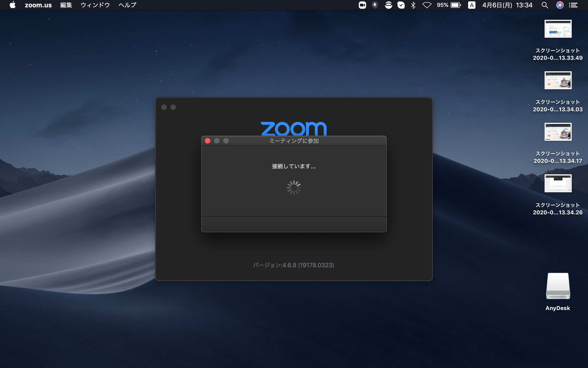Click the ミーティングに参加 window title

294,141
